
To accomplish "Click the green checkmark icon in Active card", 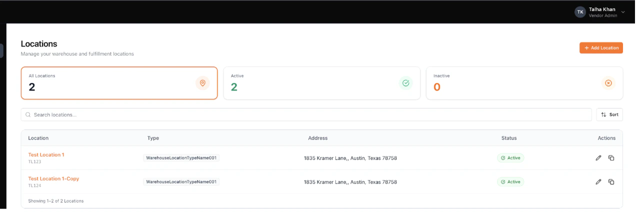I will pos(405,83).
